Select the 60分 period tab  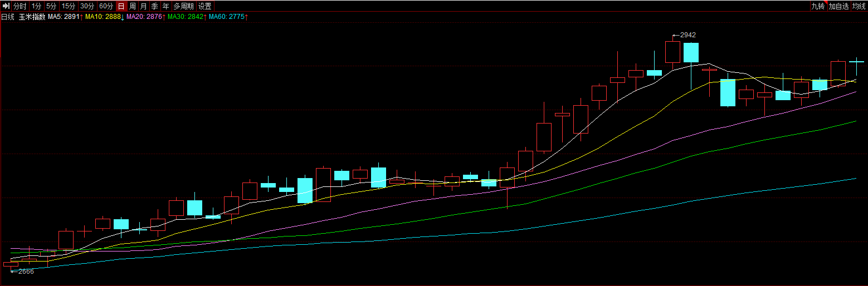(106, 6)
